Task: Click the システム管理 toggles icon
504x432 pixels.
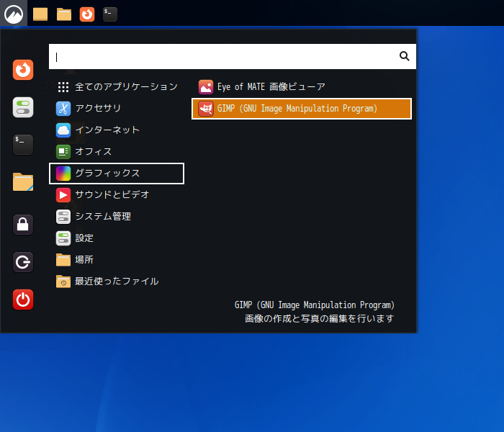Action: (63, 217)
